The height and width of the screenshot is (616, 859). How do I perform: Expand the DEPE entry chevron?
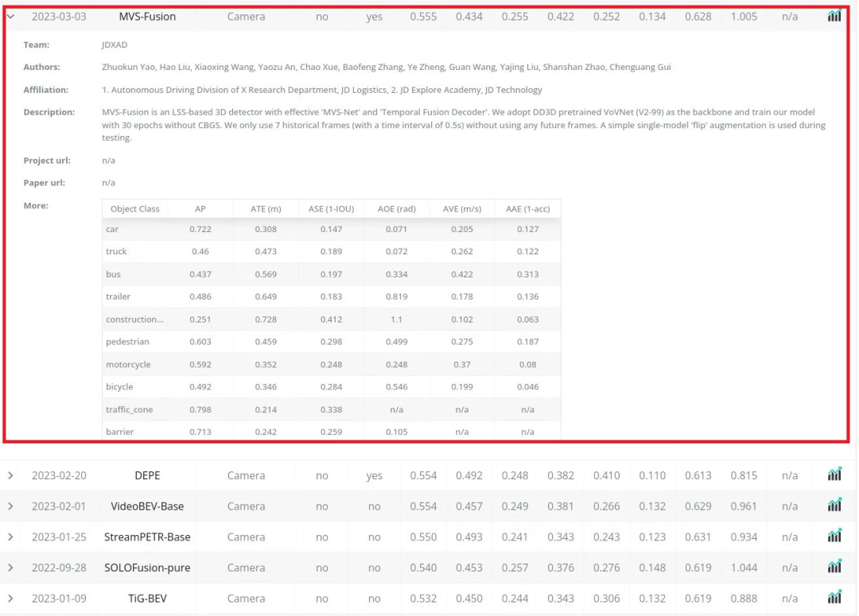[11, 475]
